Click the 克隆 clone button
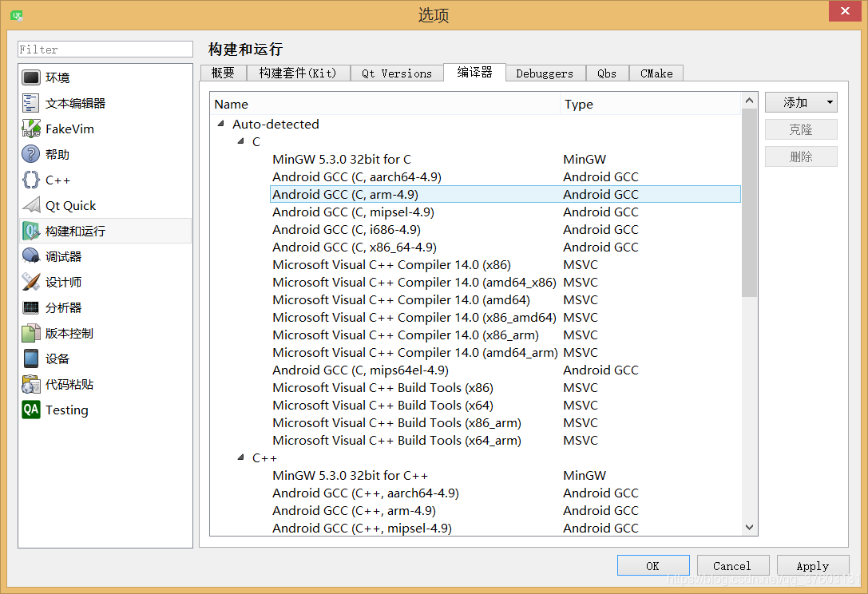 [x=801, y=129]
